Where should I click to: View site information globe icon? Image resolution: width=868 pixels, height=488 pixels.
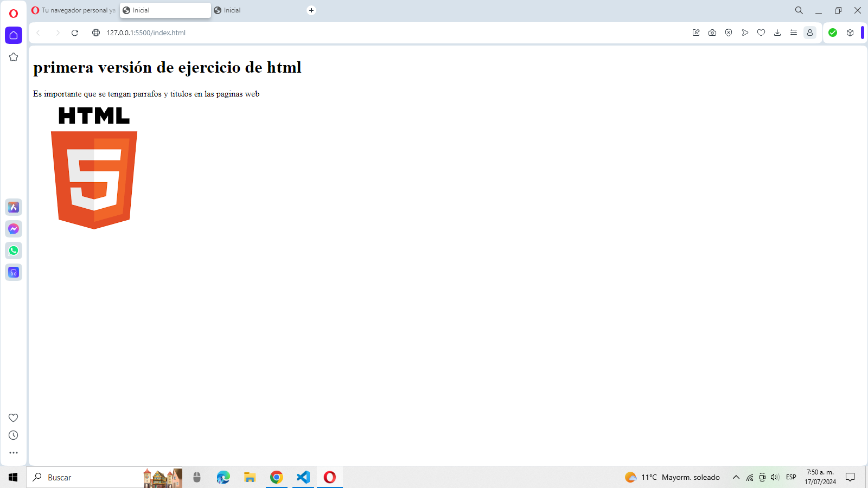tap(96, 33)
